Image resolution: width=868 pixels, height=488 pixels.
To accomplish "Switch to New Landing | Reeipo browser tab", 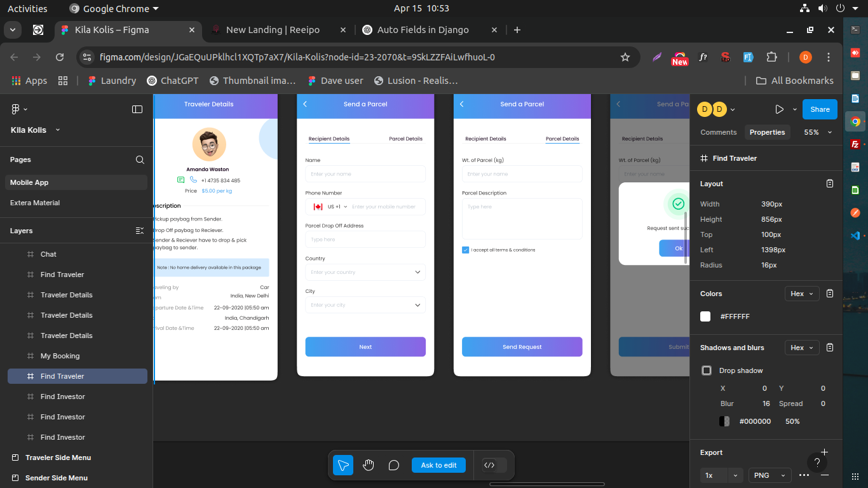I will point(273,30).
